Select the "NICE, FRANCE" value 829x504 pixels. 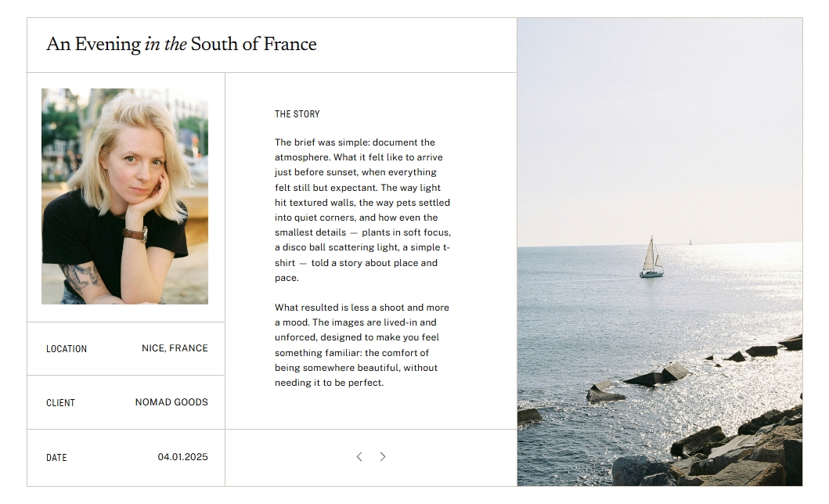coord(175,348)
